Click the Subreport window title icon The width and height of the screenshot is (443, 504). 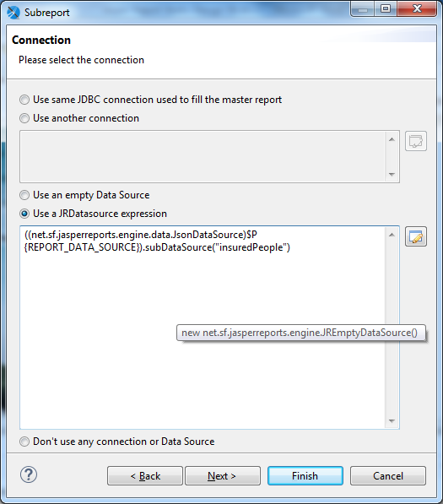14,12
